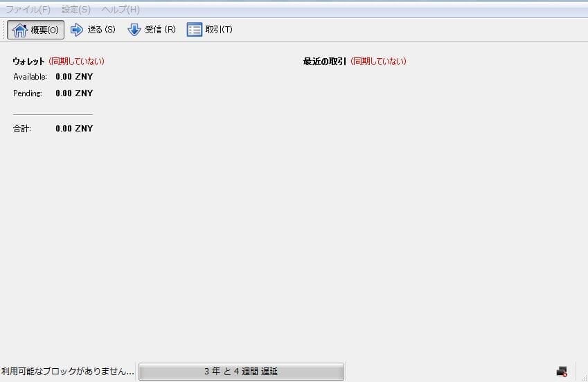Click the red (同期していない) next to 最近の取引
The width and height of the screenshot is (588, 382).
378,61
